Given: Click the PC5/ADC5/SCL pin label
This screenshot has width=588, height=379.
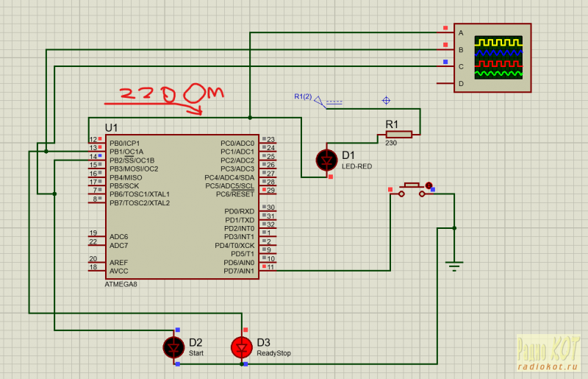Looking at the screenshot, I should pyautogui.click(x=229, y=185).
